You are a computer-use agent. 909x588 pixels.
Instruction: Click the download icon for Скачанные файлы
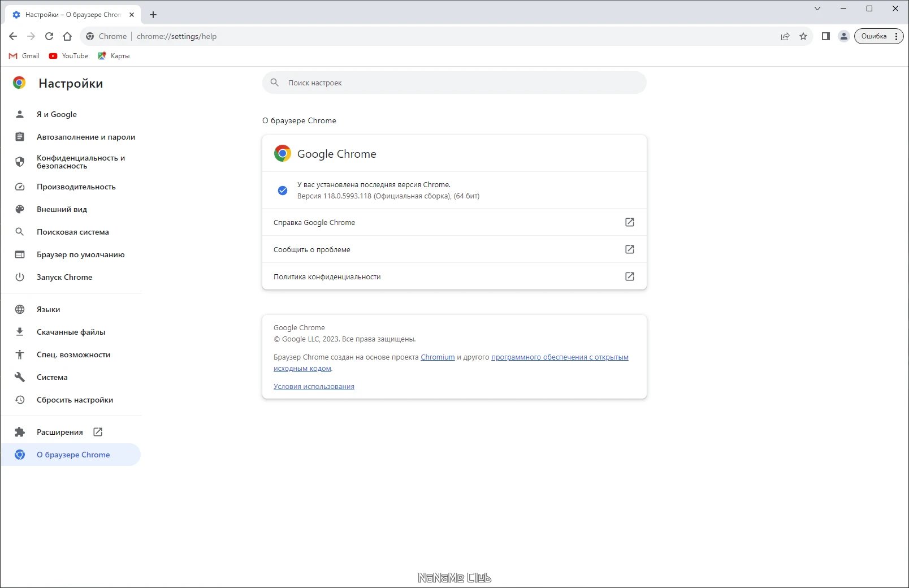point(20,332)
